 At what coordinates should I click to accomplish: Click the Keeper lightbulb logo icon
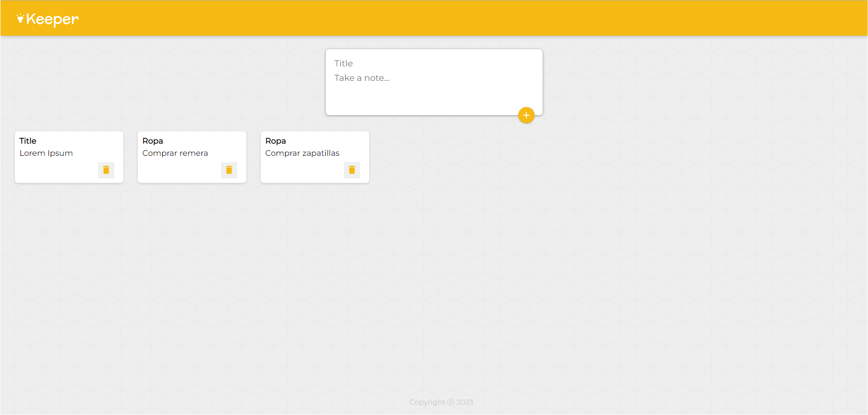(20, 18)
